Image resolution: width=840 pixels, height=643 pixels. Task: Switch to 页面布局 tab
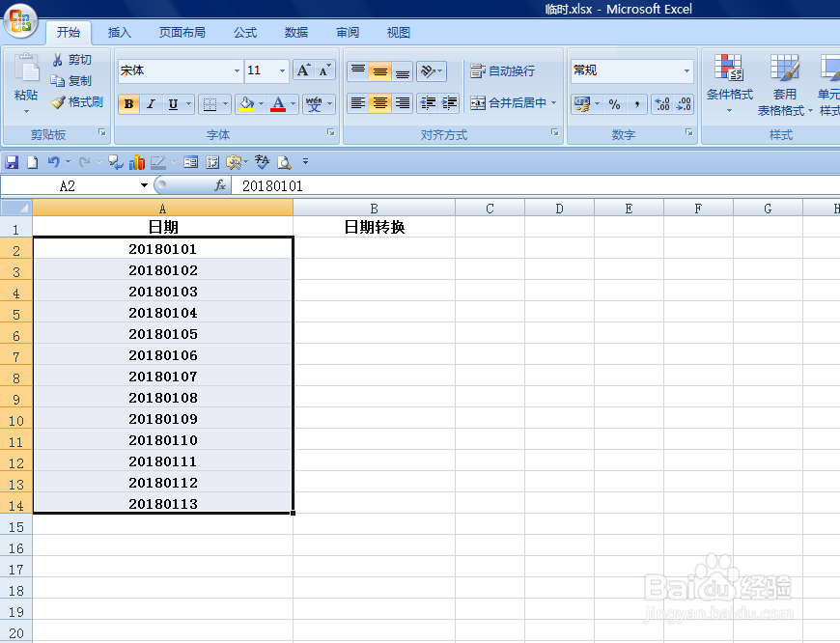tap(182, 33)
